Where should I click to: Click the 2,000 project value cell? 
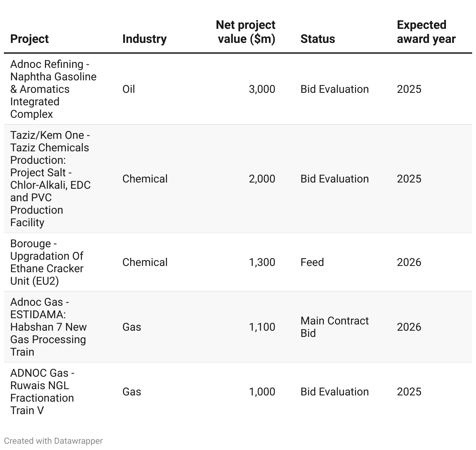pyautogui.click(x=262, y=179)
